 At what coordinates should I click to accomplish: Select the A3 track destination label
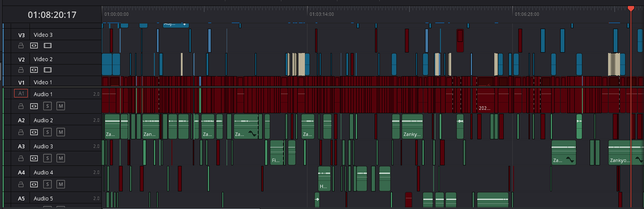[21, 146]
